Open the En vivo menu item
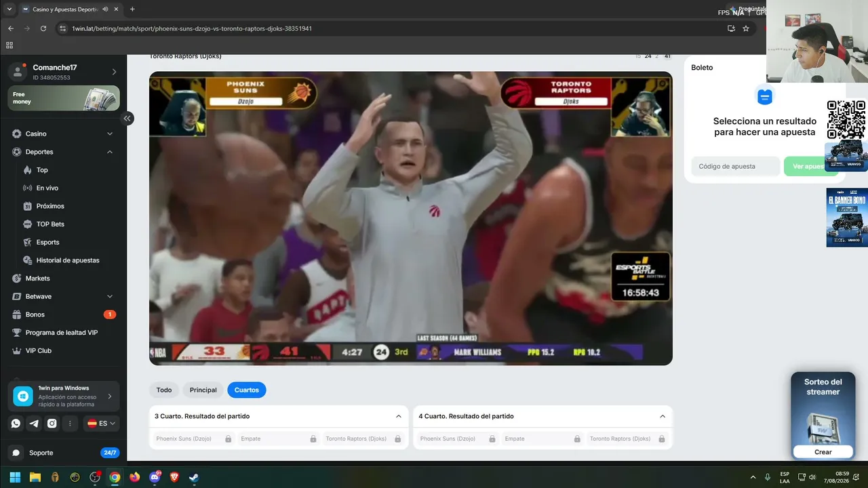Image resolution: width=868 pixels, height=488 pixels. [x=47, y=188]
